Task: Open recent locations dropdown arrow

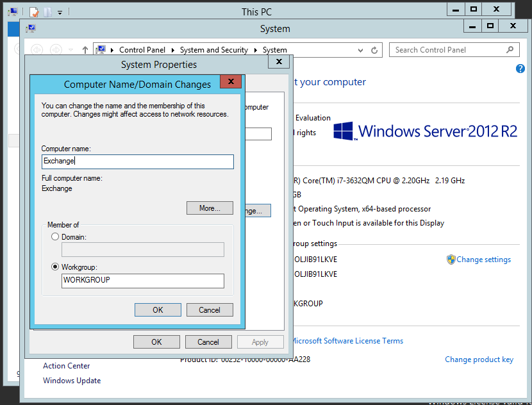Action: pyautogui.click(x=71, y=50)
